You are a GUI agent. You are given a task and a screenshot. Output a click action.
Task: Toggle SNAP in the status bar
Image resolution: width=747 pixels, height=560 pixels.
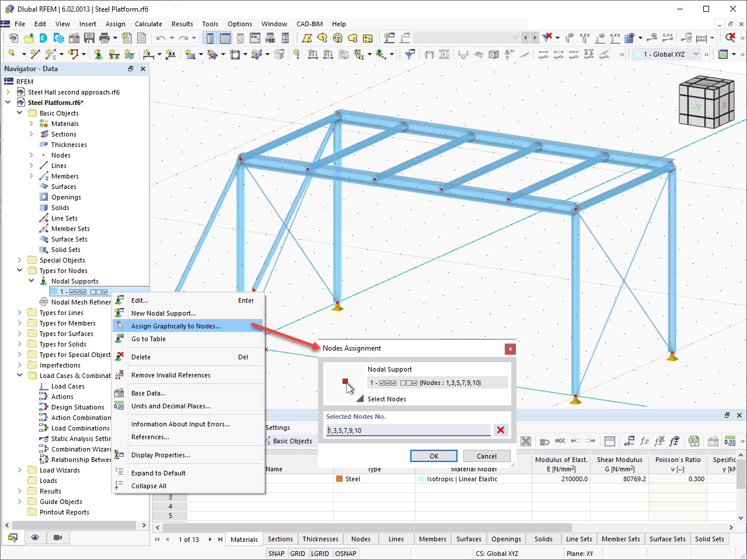pos(277,554)
